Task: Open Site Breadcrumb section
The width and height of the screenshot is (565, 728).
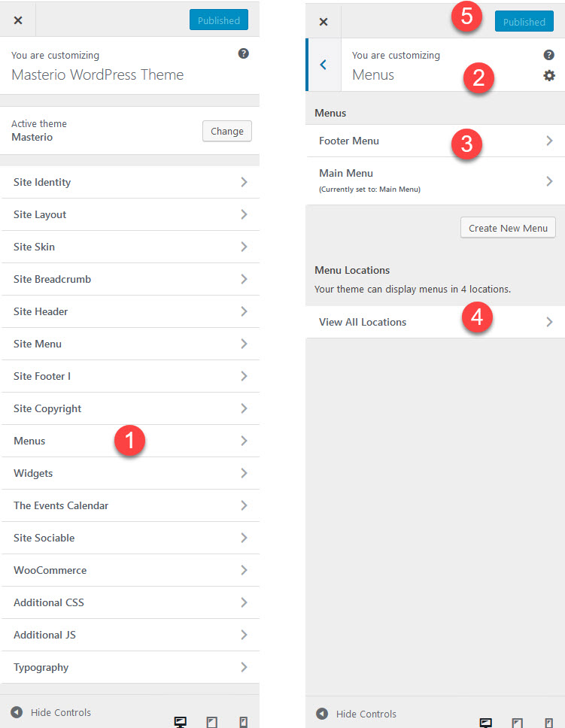Action: (x=130, y=279)
